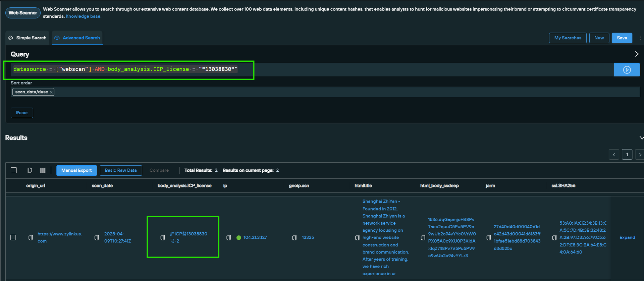Tick the checkbox for the zylinkus.com row

[x=13, y=237]
